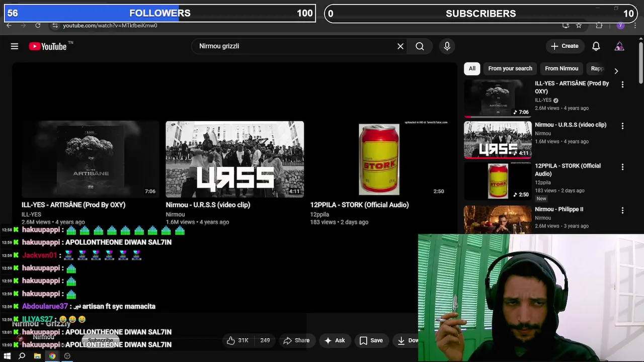Viewport: 644px width, 362px height.
Task: Select the From your search chip
Action: (x=510, y=68)
